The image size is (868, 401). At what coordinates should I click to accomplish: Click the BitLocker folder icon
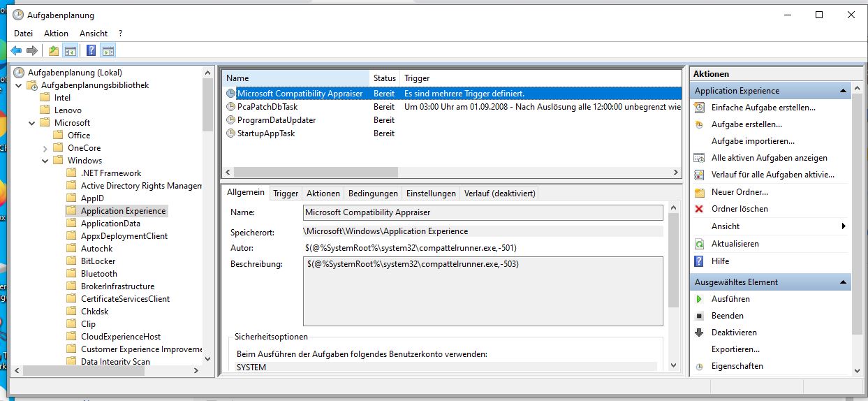click(x=71, y=261)
